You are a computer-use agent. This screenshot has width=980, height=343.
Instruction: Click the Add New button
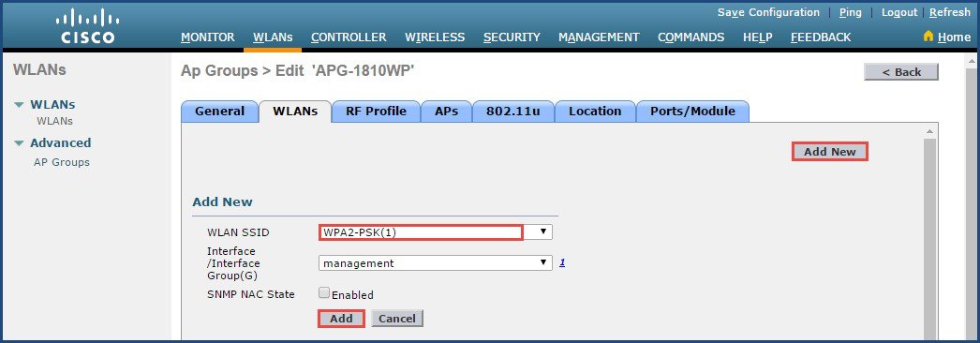[830, 151]
